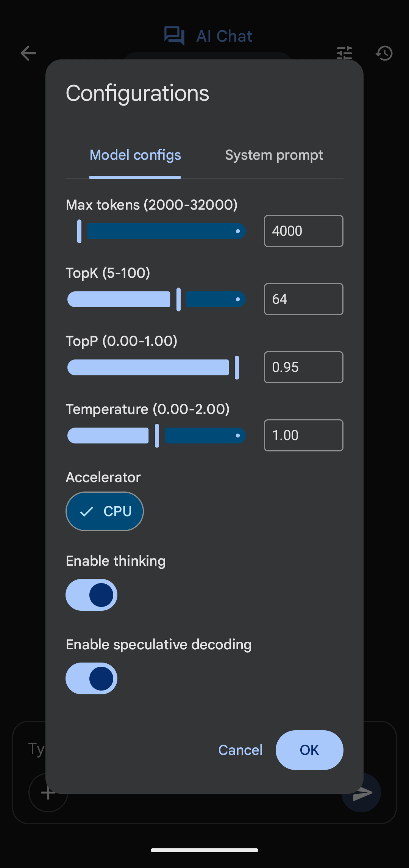
Task: Click the TopK value field showing 64
Action: tap(304, 299)
